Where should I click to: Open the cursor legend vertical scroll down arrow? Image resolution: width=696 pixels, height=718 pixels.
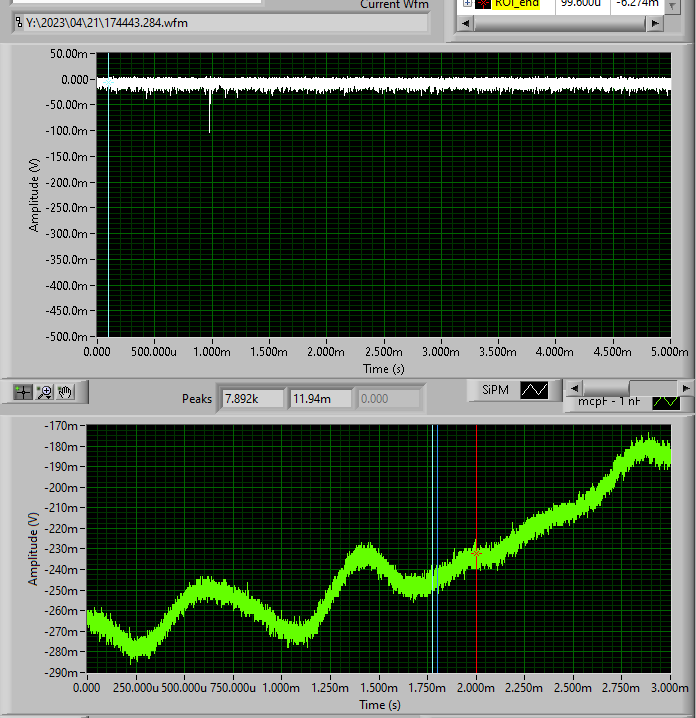pos(672,6)
